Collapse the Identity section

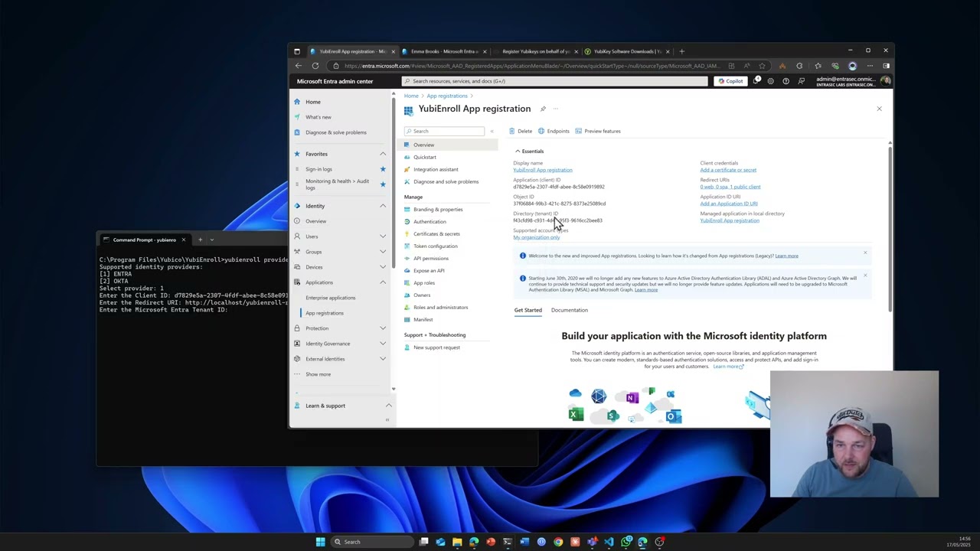383,206
